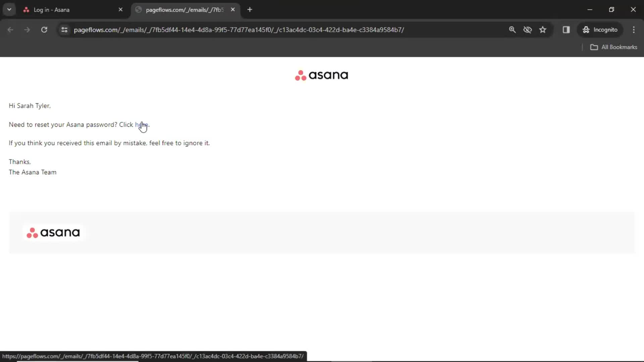The width and height of the screenshot is (644, 362).
Task: Click the search magnifier icon
Action: [x=512, y=29]
